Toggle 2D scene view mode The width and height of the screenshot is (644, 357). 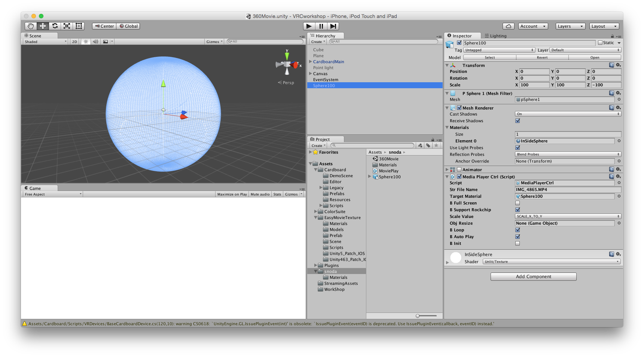(74, 41)
